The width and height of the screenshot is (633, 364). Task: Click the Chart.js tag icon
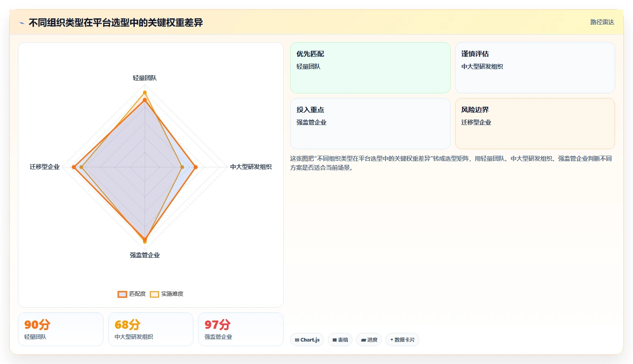click(297, 340)
